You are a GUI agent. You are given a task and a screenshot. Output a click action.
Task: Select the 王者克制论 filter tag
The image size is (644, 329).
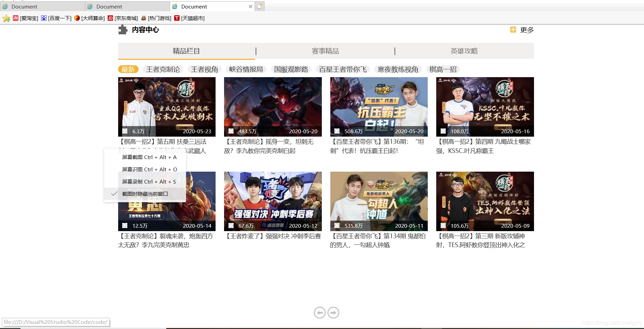163,69
